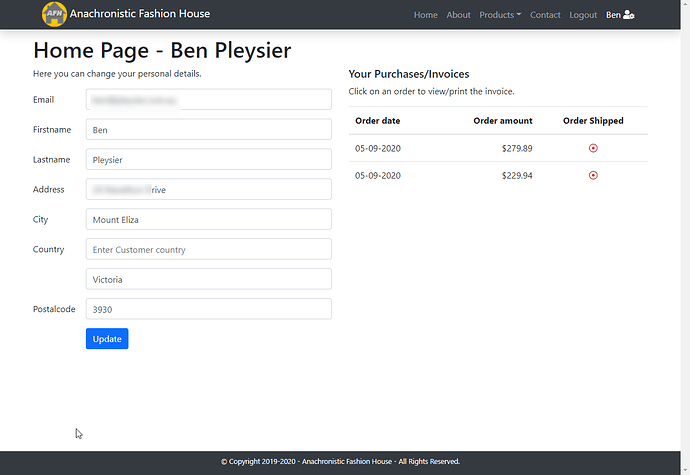Open the order with amount $279.89
Screen dimensions: 690x475
click(498, 148)
